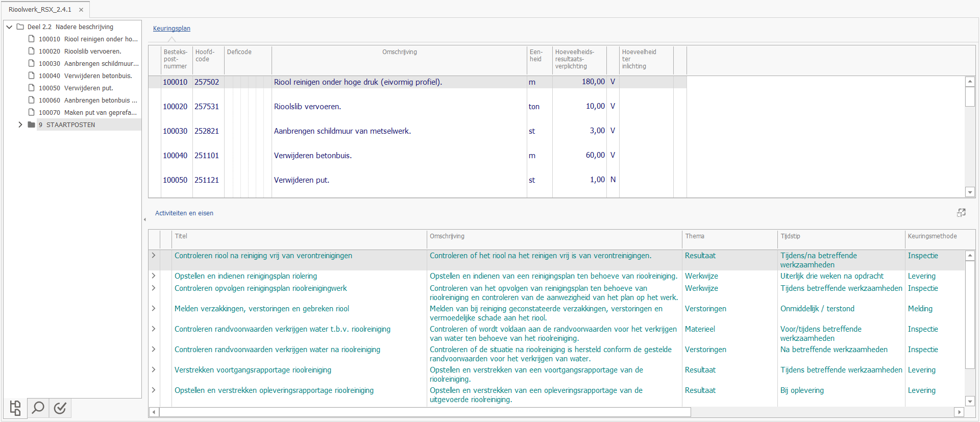The width and height of the screenshot is (980, 422).
Task: Open the tree structure view icon
Action: (15, 408)
